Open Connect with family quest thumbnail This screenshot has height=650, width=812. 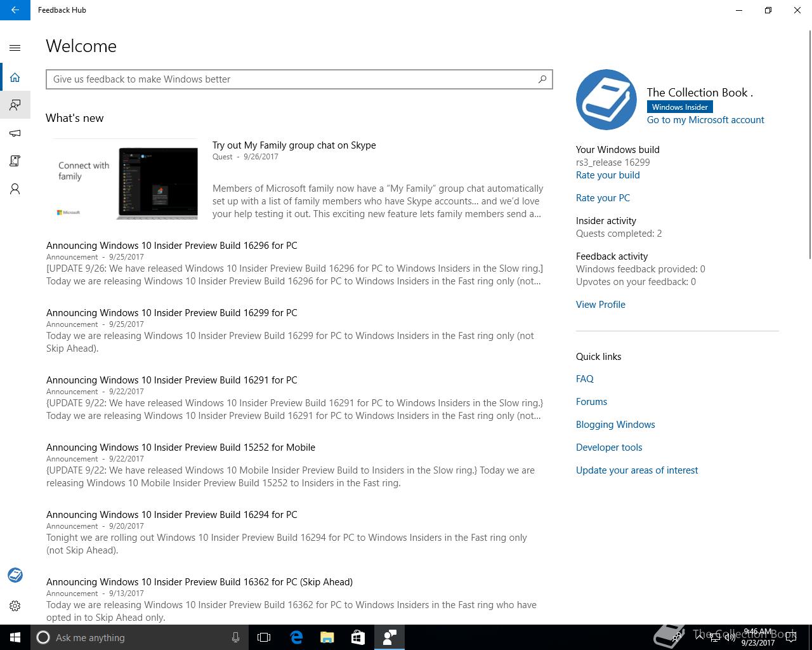(x=126, y=180)
